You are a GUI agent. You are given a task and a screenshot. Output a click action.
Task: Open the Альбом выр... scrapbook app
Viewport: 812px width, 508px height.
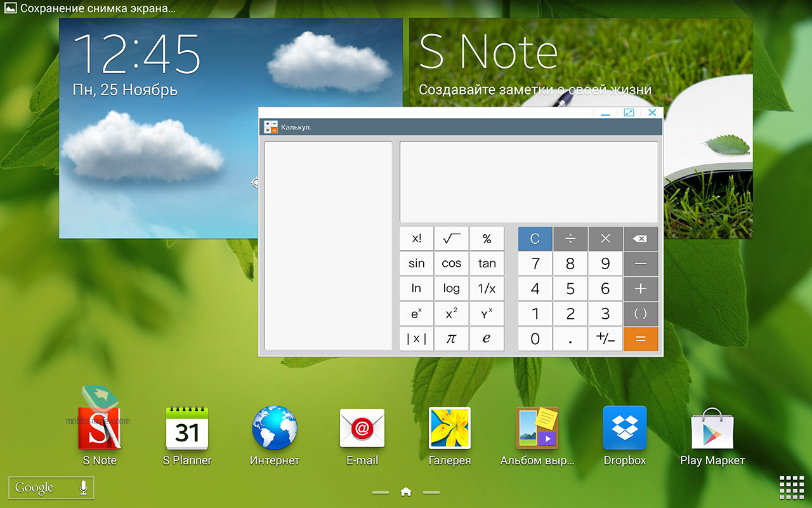(x=537, y=428)
